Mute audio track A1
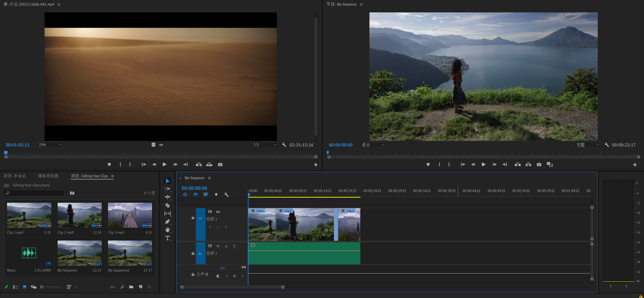 click(x=218, y=246)
